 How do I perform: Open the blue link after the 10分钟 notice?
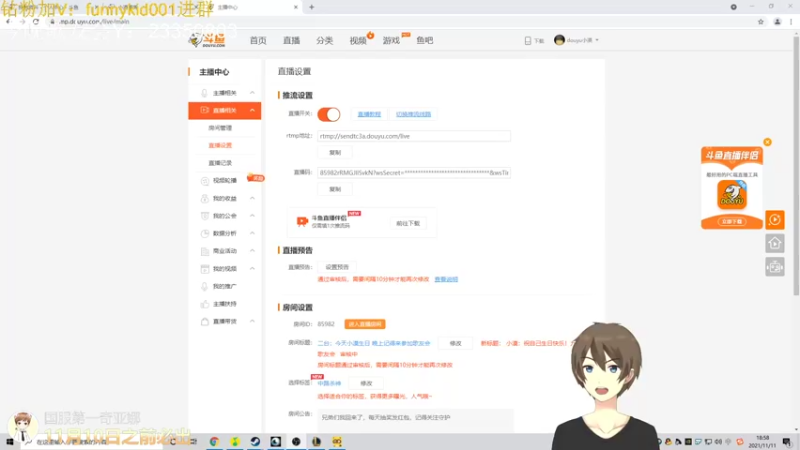pos(446,280)
